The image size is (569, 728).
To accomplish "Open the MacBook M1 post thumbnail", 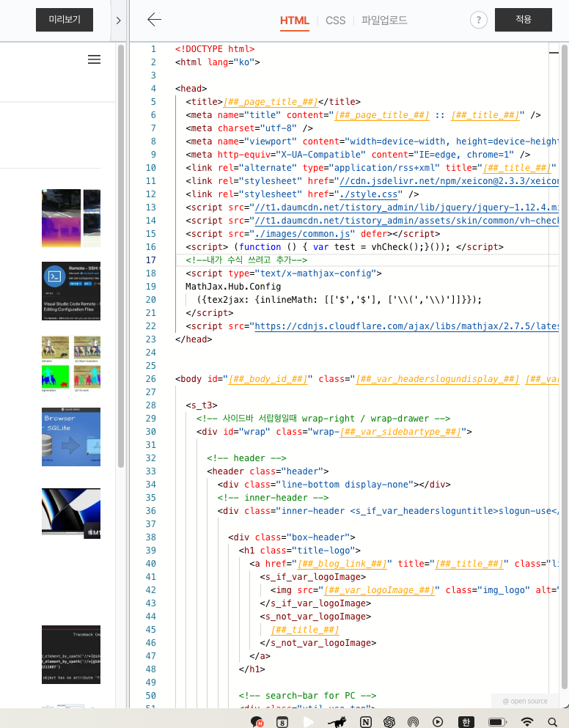I will 71,513.
